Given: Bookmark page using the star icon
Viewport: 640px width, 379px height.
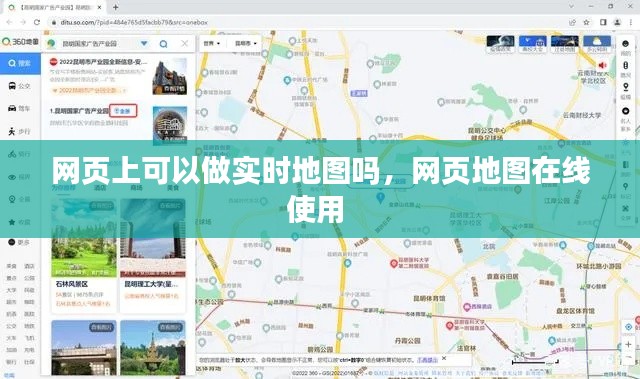Looking at the screenshot, I should [x=586, y=22].
